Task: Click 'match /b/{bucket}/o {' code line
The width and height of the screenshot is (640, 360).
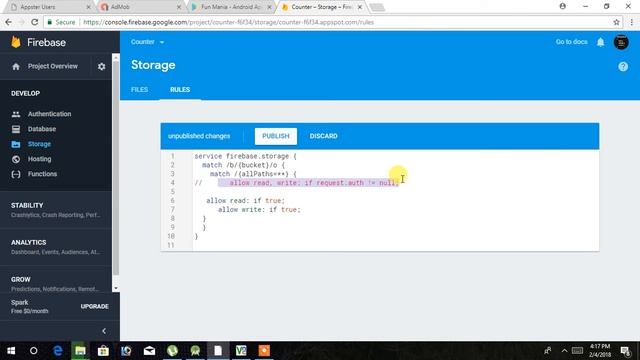Action: (x=243, y=165)
